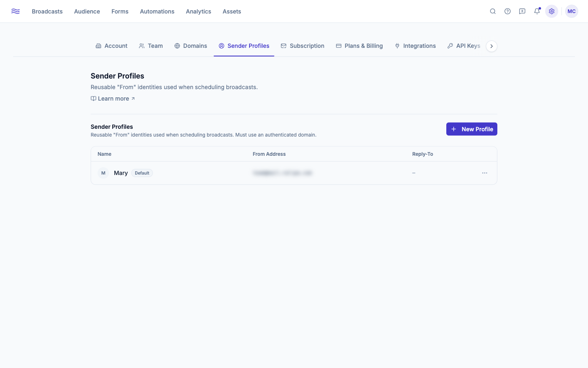The image size is (588, 368).
Task: Open the notifications bell
Action: tap(537, 11)
